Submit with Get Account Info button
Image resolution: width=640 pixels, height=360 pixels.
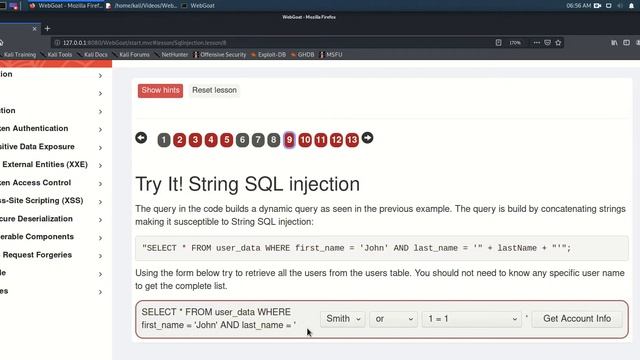pos(577,319)
